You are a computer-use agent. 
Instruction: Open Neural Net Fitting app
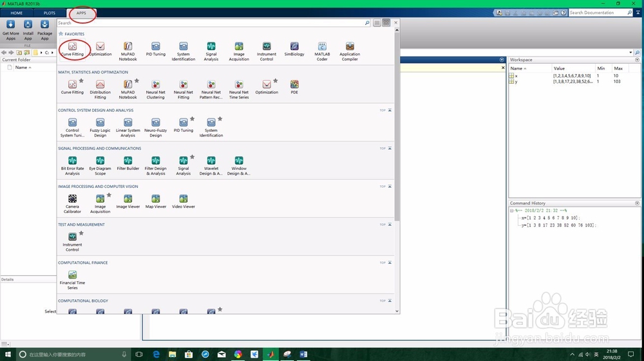pos(183,89)
